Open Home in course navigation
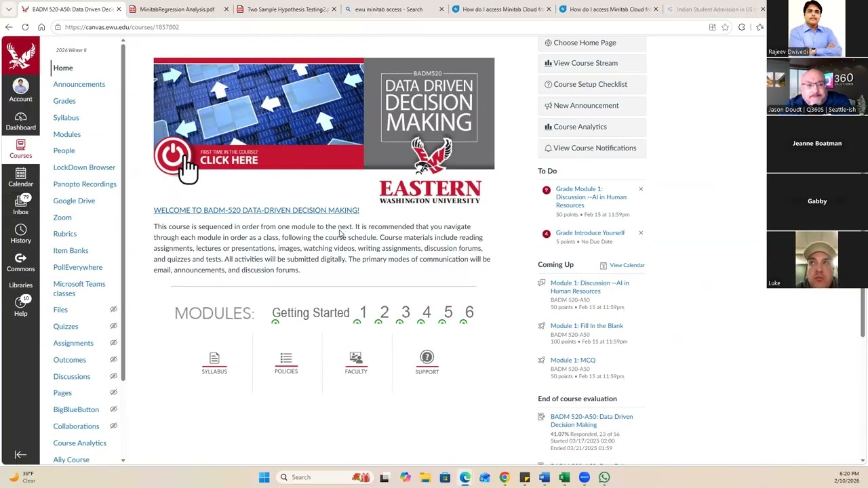This screenshot has width=868, height=488. (63, 68)
